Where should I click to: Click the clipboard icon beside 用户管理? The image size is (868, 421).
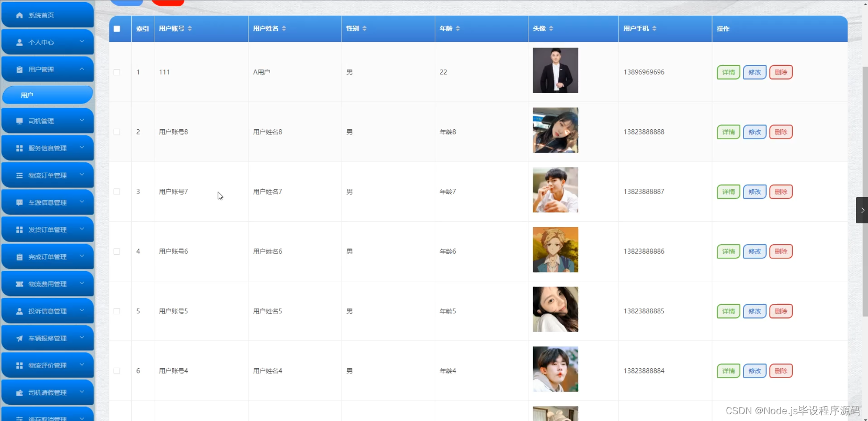click(19, 70)
